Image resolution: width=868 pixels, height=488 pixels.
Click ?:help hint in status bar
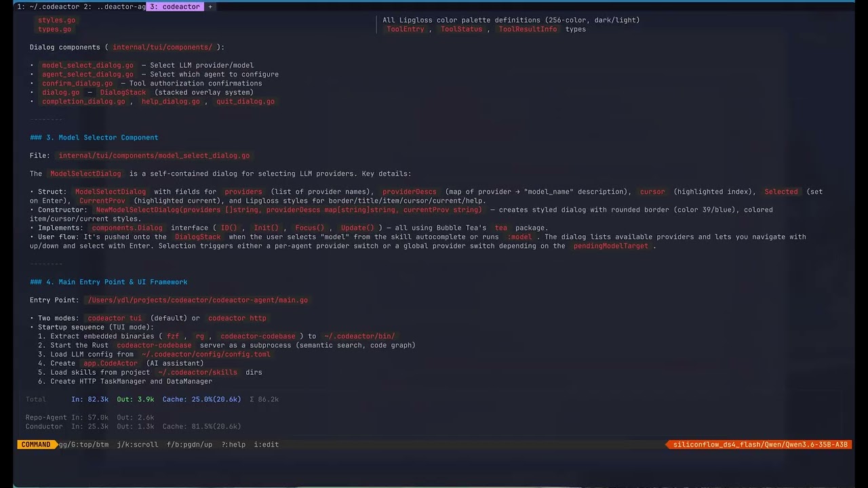point(233,445)
